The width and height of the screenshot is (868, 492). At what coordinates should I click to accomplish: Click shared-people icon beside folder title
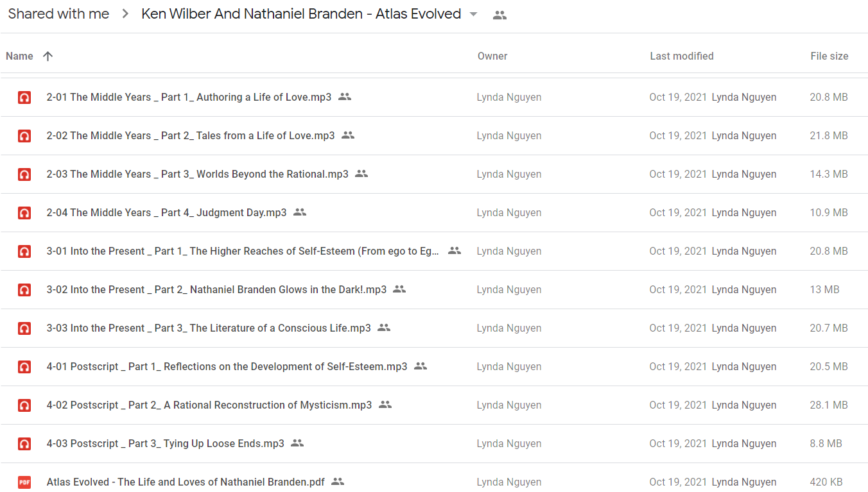pyautogui.click(x=499, y=15)
